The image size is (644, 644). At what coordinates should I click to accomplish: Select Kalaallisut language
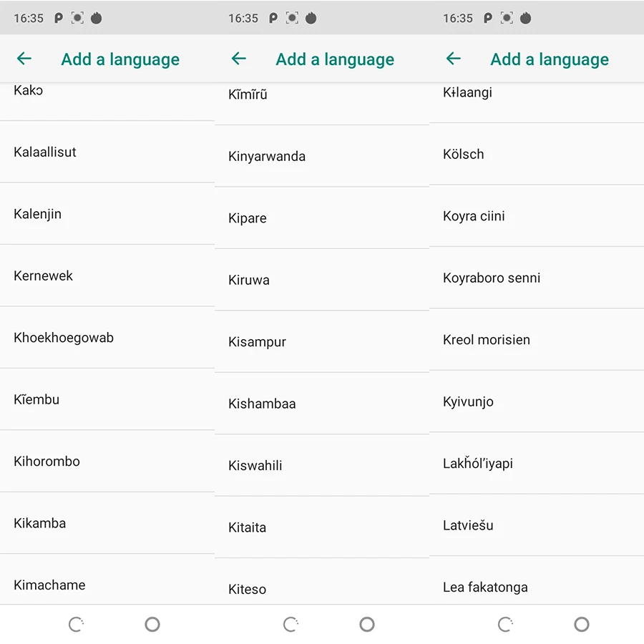pos(107,152)
